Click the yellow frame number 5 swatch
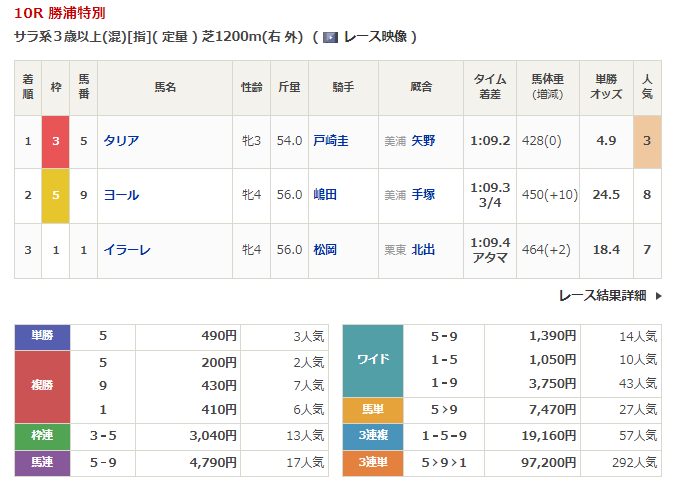The image size is (678, 484). coord(55,195)
